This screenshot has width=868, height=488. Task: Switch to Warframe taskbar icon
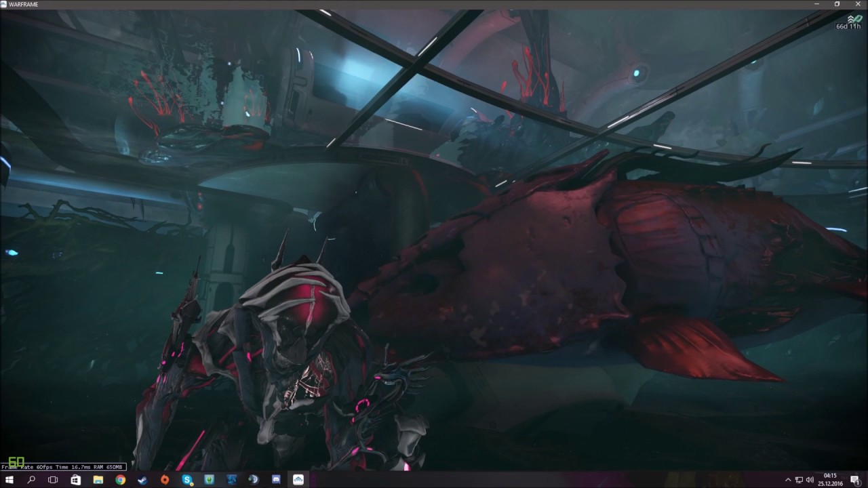click(298, 479)
